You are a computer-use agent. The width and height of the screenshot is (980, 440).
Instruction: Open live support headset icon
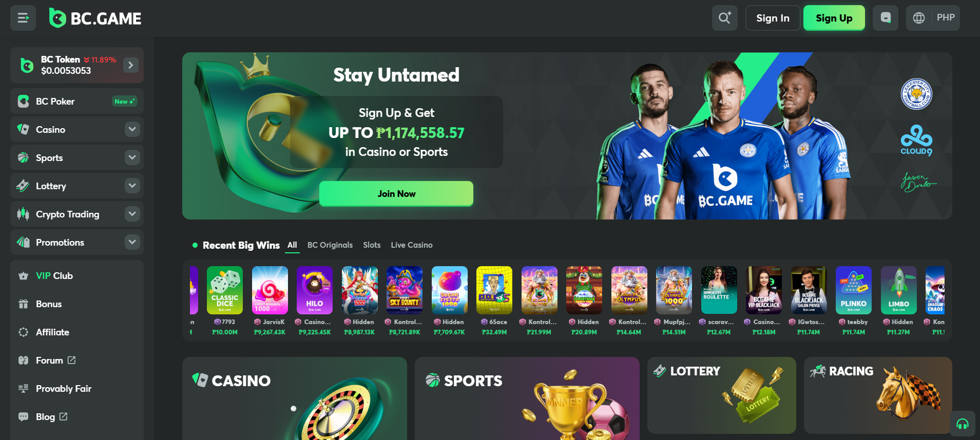click(963, 424)
